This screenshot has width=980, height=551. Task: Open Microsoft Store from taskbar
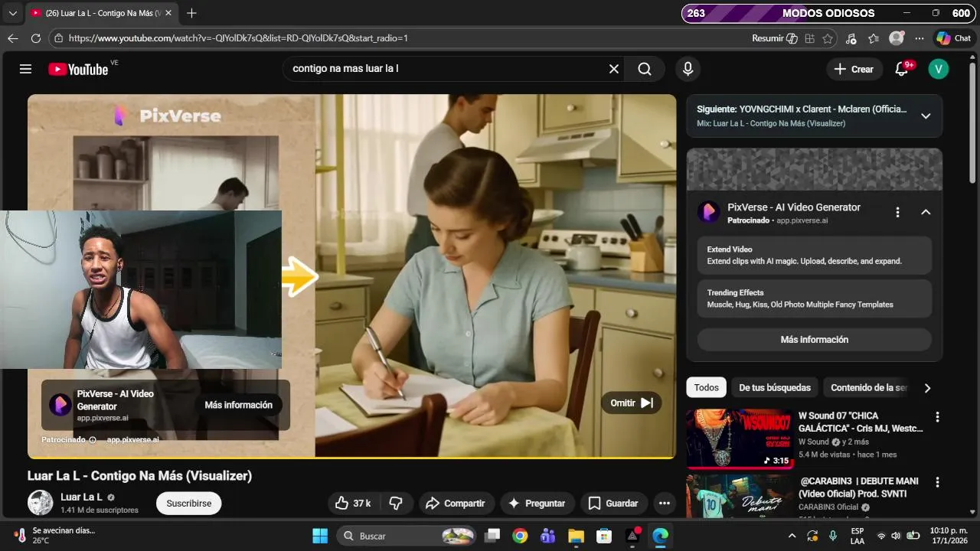point(604,536)
